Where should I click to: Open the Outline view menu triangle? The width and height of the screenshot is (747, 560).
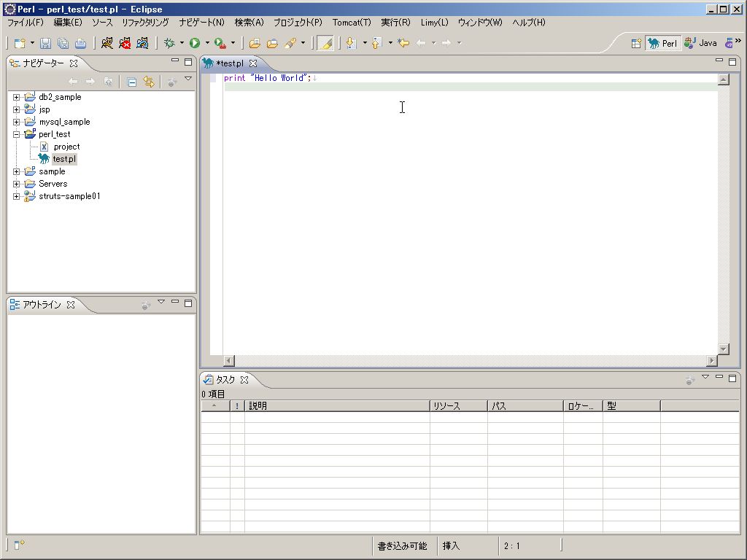tap(161, 302)
